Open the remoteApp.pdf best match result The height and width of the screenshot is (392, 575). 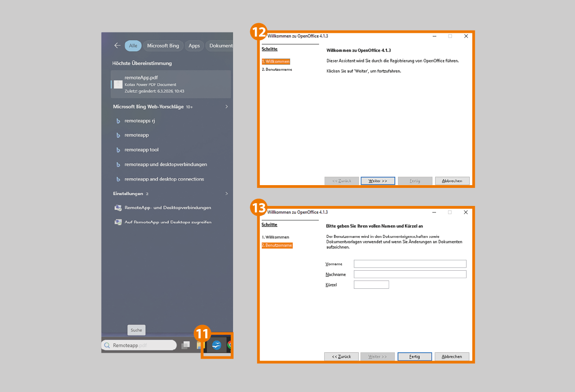tap(171, 84)
